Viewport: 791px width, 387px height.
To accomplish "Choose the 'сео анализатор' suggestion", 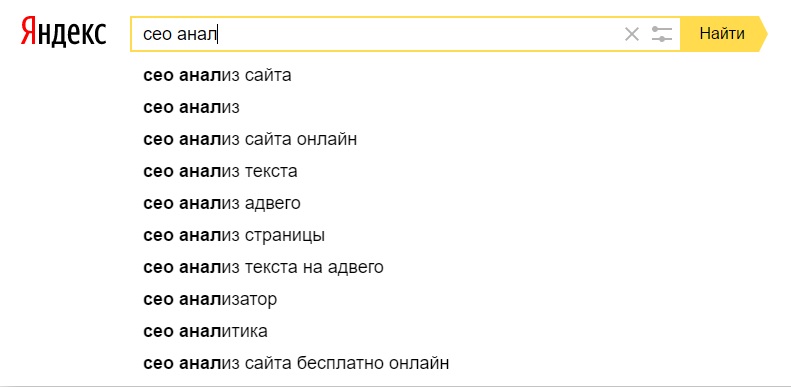I will (210, 299).
